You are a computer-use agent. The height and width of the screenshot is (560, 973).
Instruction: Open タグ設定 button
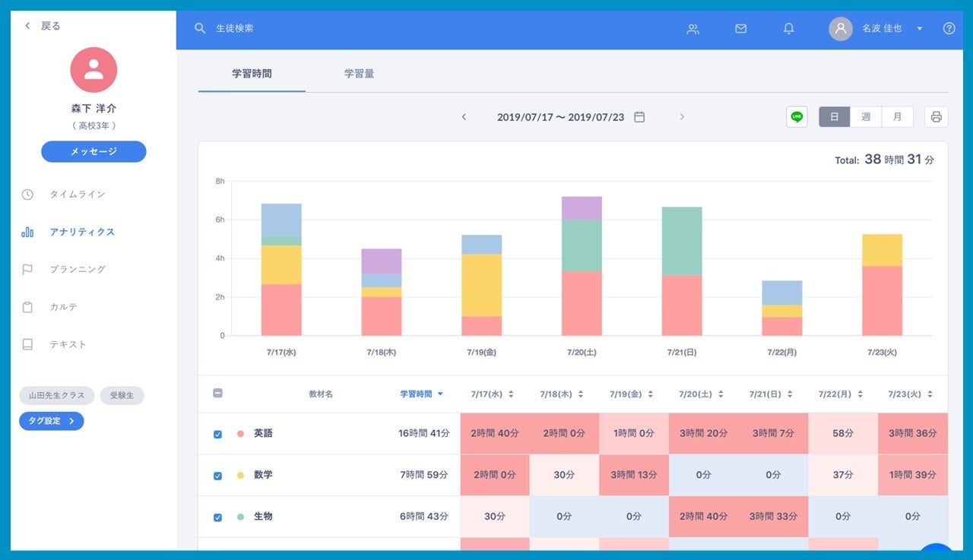click(51, 421)
